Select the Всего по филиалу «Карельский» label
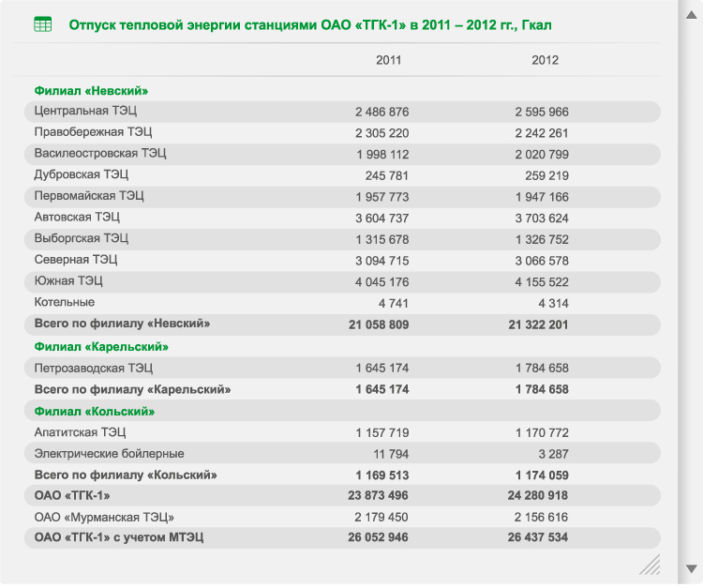 (x=132, y=389)
